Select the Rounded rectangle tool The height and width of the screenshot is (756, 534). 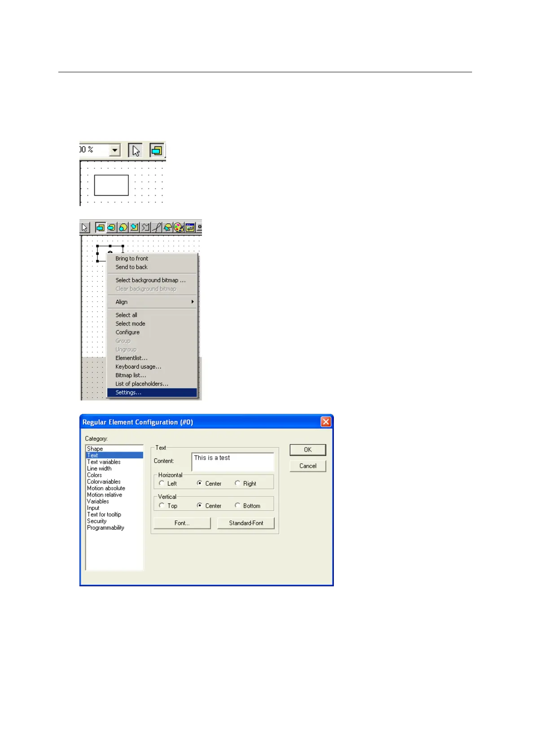click(x=112, y=228)
